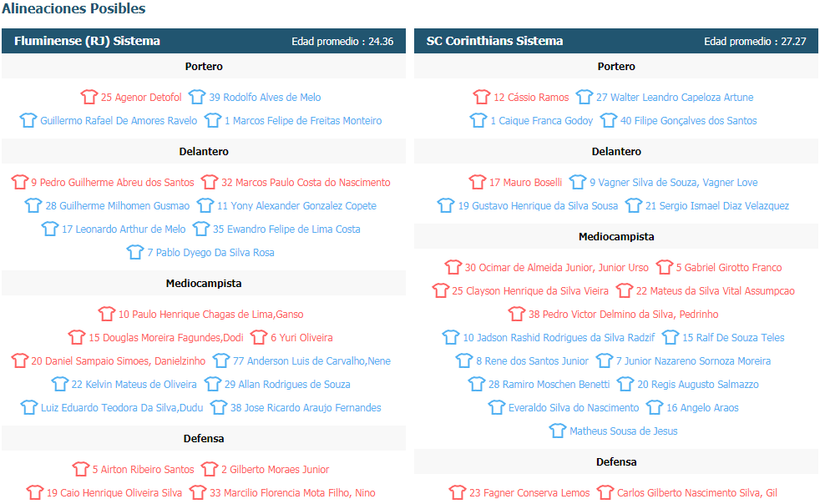Click the SC Corinthians Sistema header
820x504 pixels.
pos(494,41)
